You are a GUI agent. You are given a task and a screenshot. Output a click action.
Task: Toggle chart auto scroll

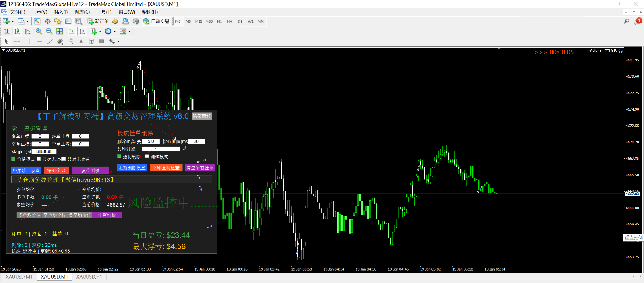point(72,31)
